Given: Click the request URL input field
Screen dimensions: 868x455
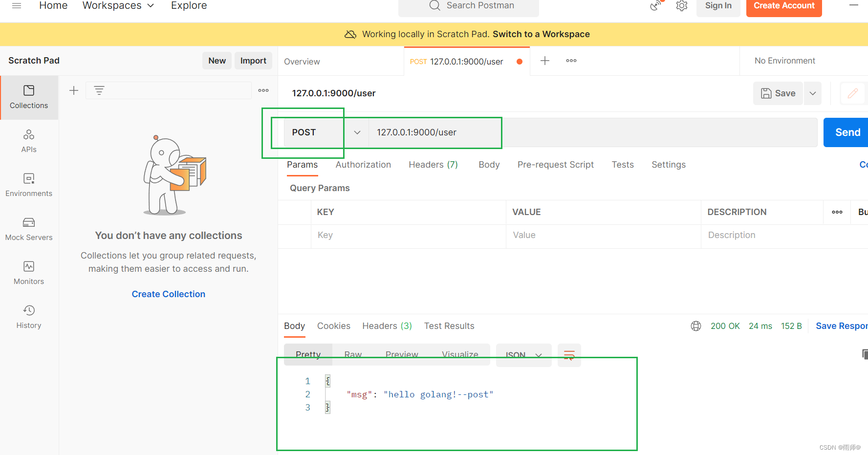Looking at the screenshot, I should click(x=592, y=132).
